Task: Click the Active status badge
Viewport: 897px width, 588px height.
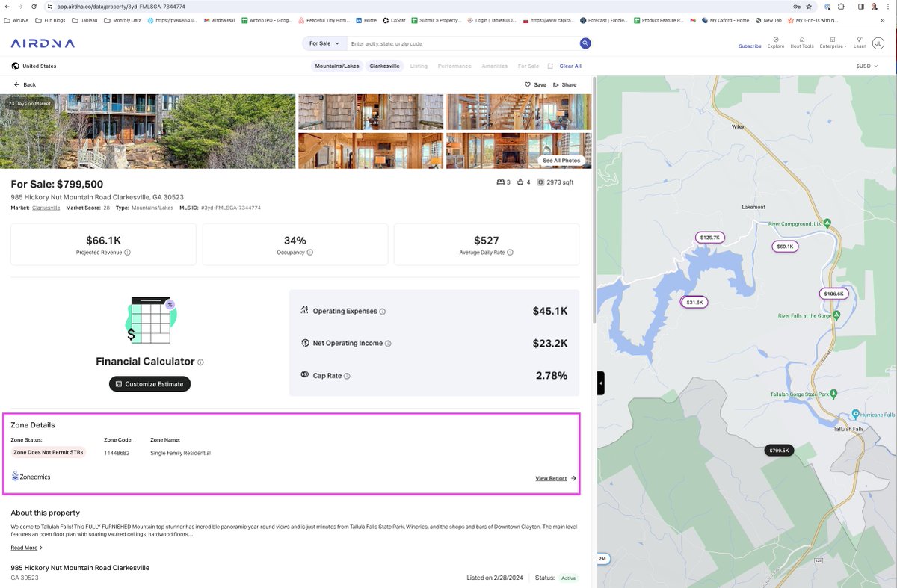Action: (569, 578)
